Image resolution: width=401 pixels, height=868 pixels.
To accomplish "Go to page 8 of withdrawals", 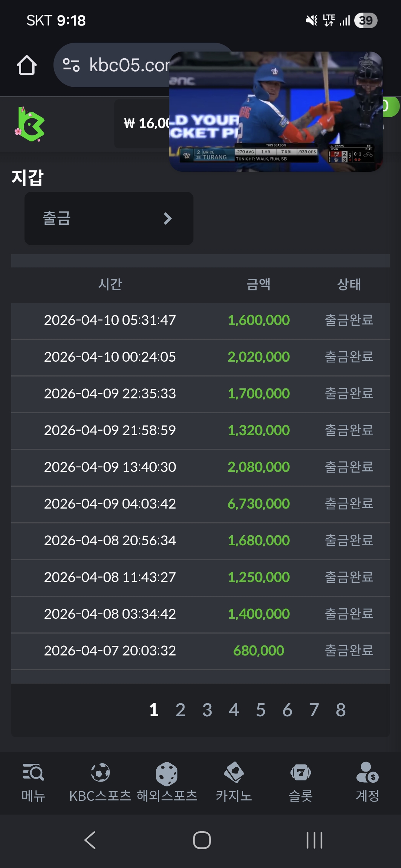I will pos(340,710).
